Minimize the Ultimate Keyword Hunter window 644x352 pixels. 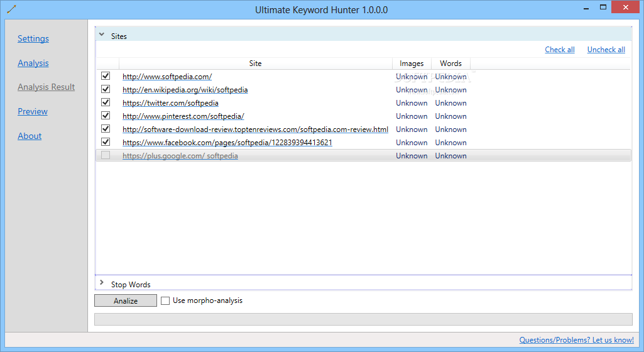click(x=587, y=8)
